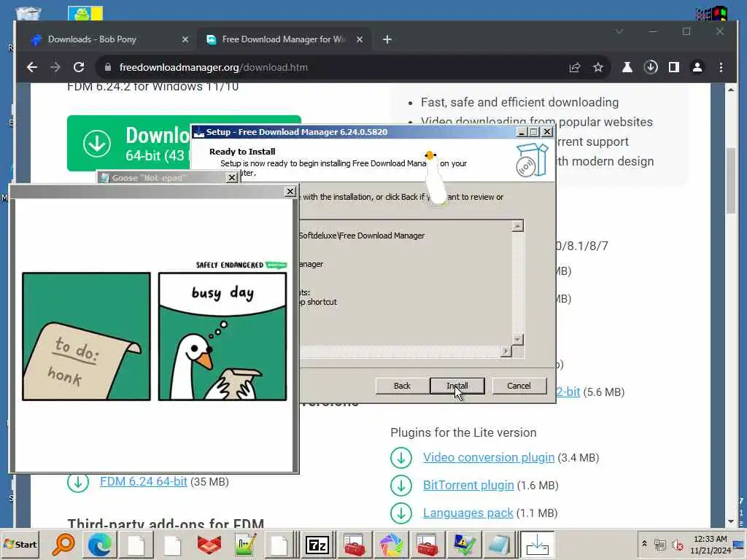Viewport: 747px width, 560px height.
Task: Open the FDM 6.24 64-bit link
Action: tap(144, 481)
